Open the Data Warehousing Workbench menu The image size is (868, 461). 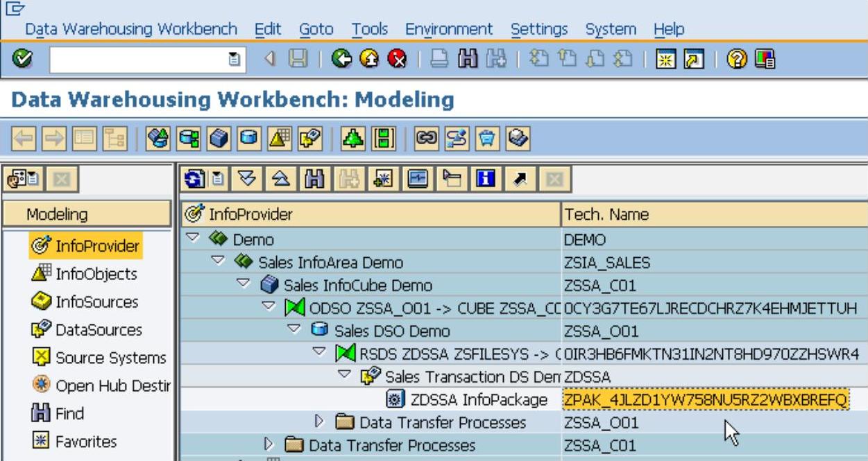[x=131, y=29]
